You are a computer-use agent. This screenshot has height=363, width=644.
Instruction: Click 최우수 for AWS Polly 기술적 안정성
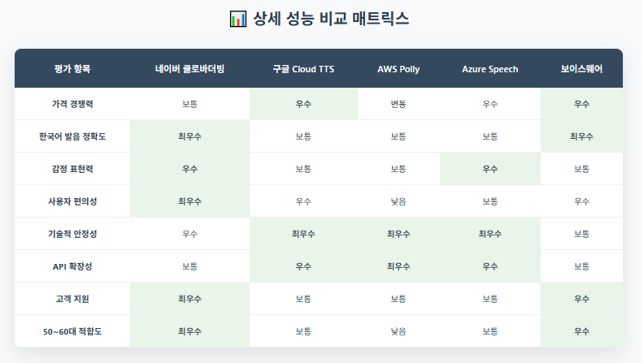(x=398, y=234)
